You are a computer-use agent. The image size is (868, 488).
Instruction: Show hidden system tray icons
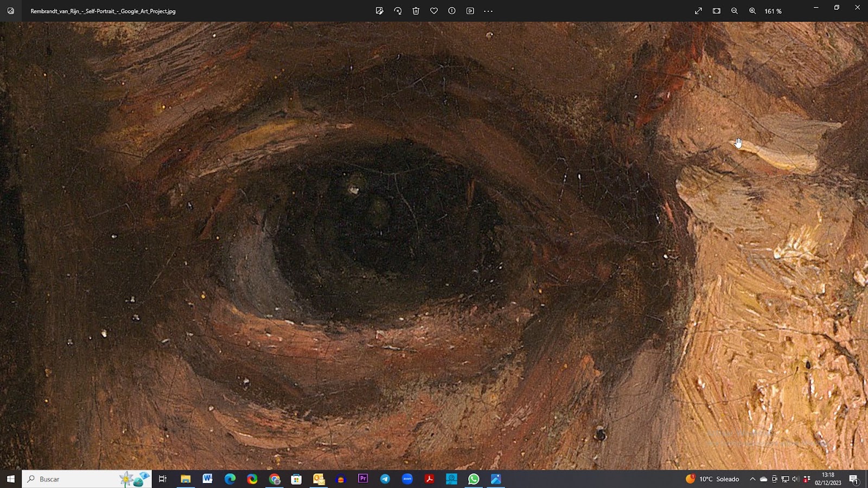pyautogui.click(x=752, y=479)
